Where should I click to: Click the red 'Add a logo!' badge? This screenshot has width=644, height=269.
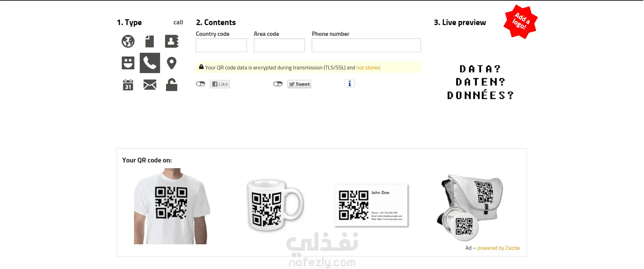[520, 22]
